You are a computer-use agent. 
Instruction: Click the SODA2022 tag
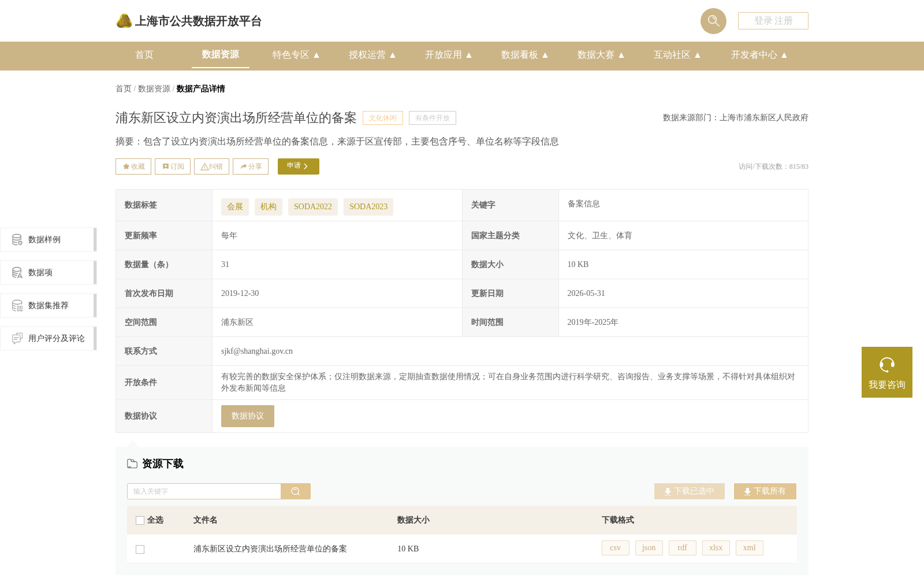[313, 207]
